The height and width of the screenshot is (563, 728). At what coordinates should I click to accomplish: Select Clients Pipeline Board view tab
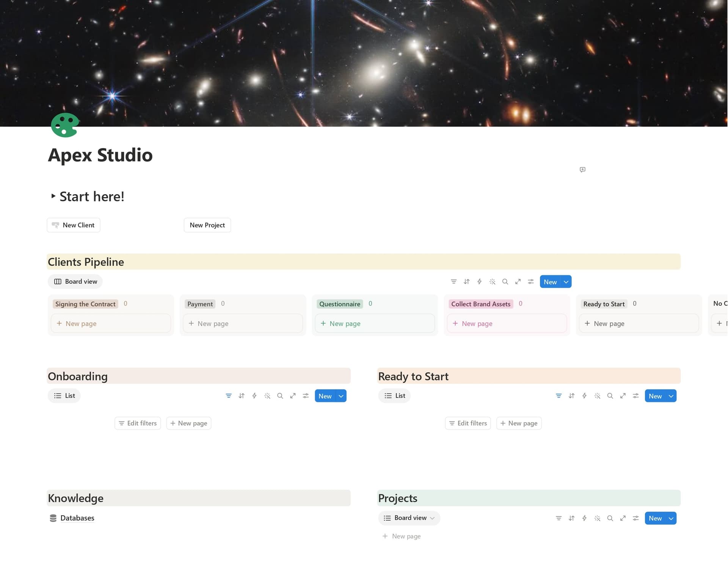(x=75, y=281)
